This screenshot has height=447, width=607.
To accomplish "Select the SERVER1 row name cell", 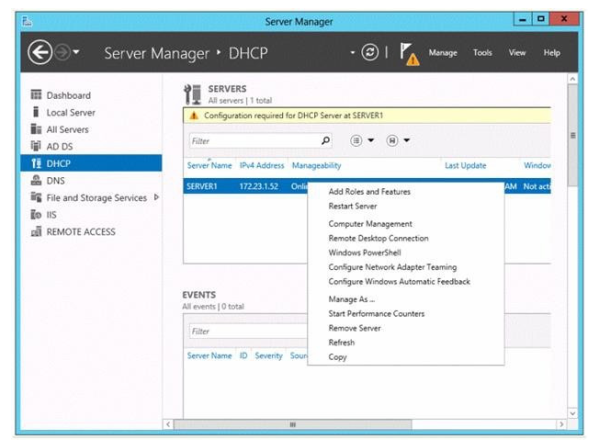I will [202, 186].
